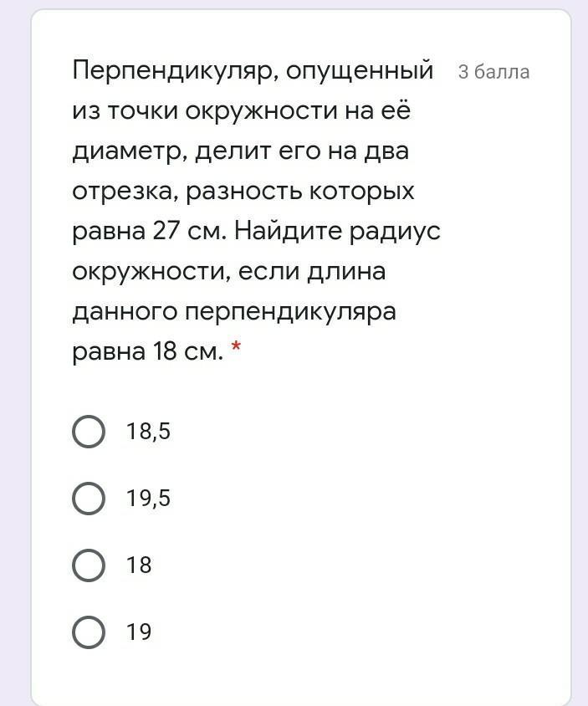This screenshot has width=588, height=706.
Task: Click the words "Найдите радиус"
Action: tap(337, 232)
